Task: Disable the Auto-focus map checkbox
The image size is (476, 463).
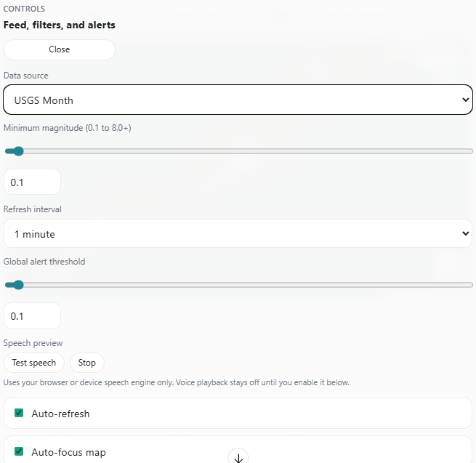Action: [19, 451]
